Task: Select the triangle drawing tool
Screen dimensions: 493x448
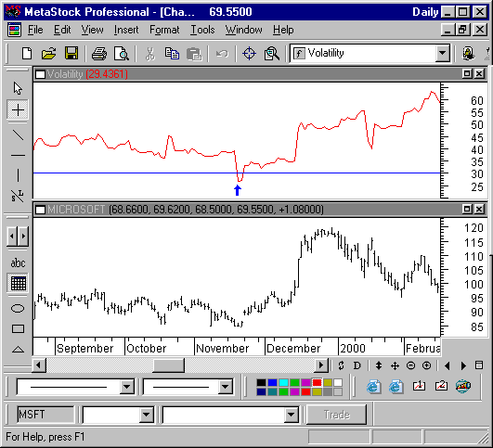Action: point(18,350)
